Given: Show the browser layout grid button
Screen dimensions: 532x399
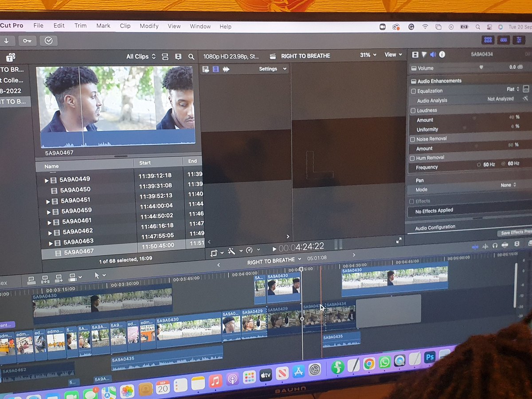Looking at the screenshot, I should click(488, 39).
